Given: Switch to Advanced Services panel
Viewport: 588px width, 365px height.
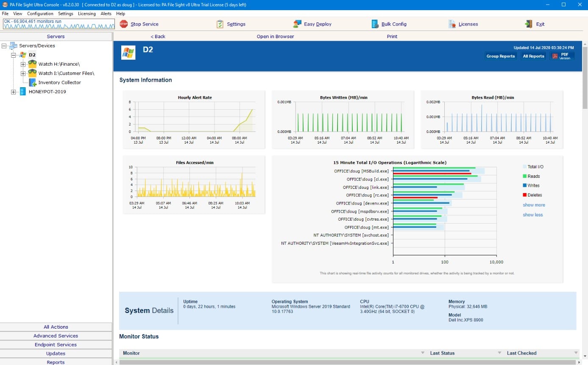Looking at the screenshot, I should 56,336.
